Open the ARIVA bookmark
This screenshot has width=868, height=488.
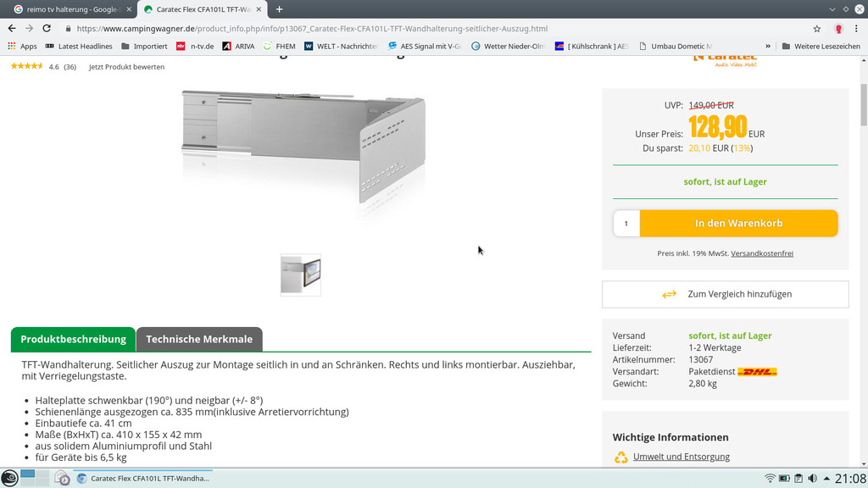click(238, 46)
